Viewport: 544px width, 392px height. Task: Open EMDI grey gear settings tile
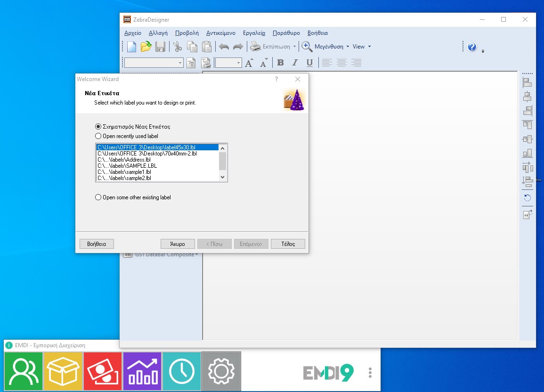pos(221,372)
